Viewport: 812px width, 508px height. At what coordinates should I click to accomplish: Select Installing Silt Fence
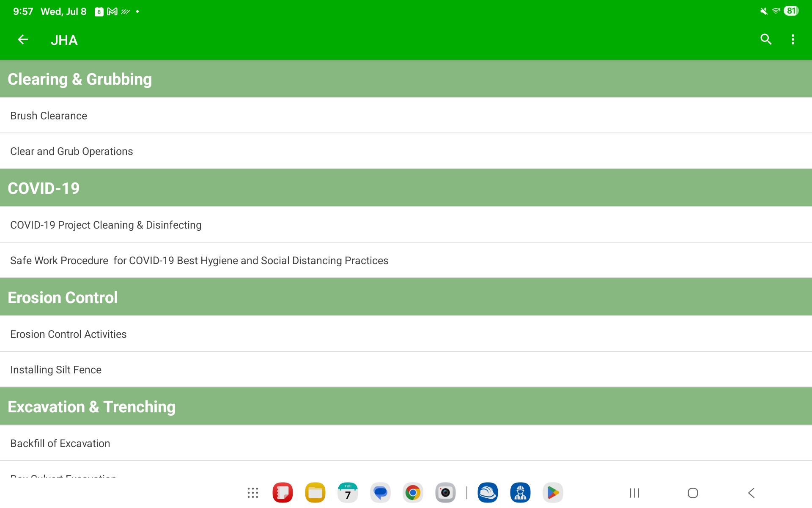pos(406,370)
